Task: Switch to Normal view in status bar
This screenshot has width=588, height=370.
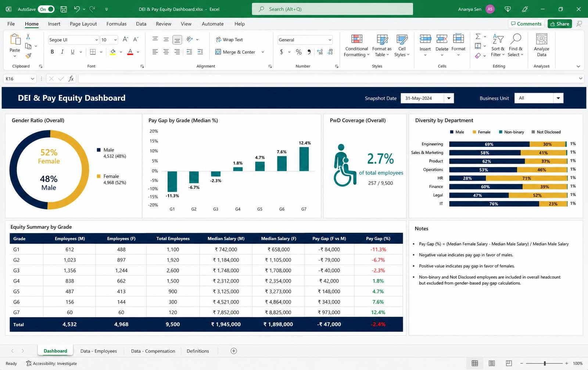Action: pos(475,363)
